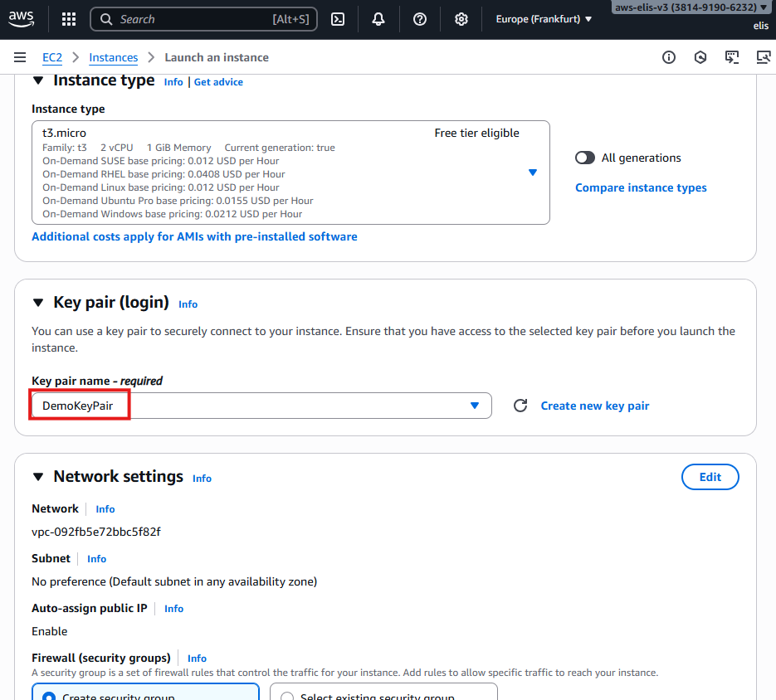Viewport: 776px width, 700px height.
Task: Open the Europe (Frankfurt) region selector
Action: point(544,19)
